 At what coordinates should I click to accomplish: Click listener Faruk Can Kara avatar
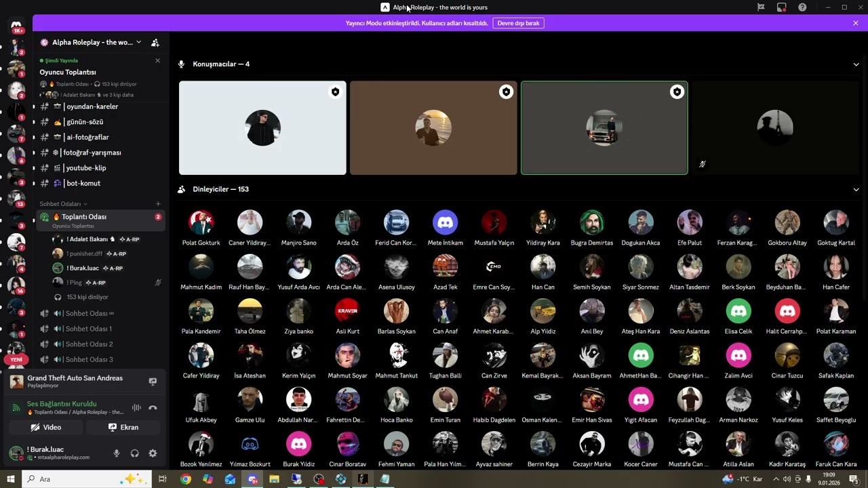(836, 444)
